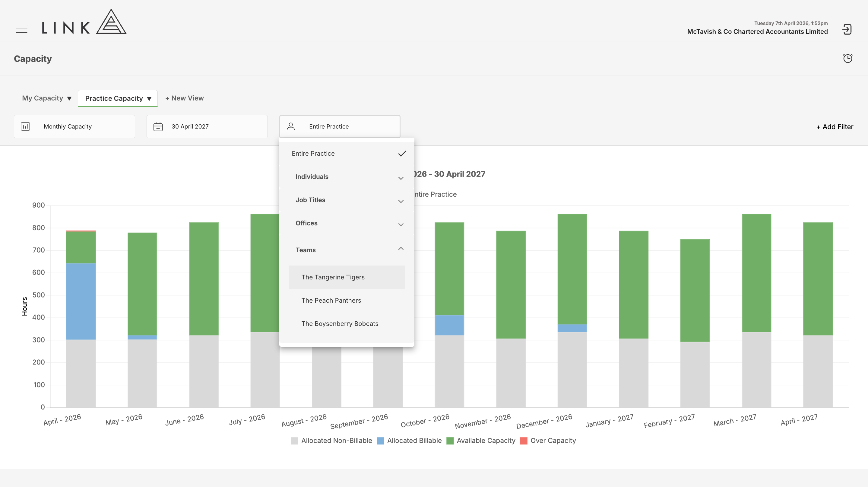Viewport: 868px width, 487px height.
Task: Click the Tuesday 7th April 2026 timestamp
Action: (x=791, y=23)
